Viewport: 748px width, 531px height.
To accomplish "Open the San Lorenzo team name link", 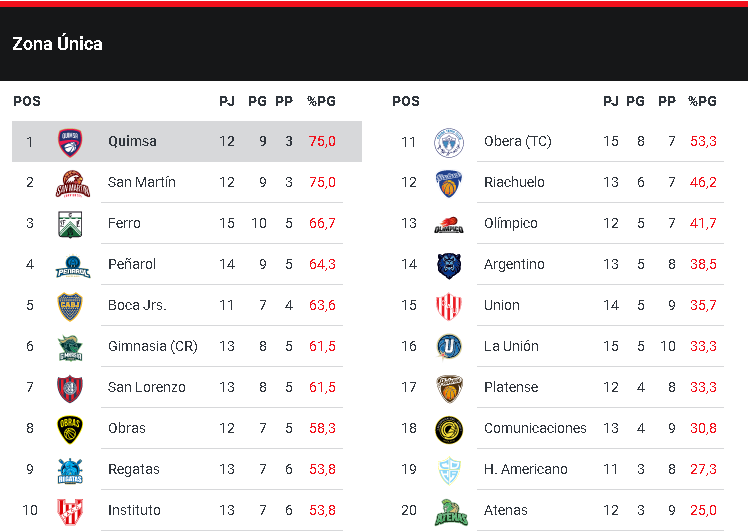I will [x=146, y=387].
